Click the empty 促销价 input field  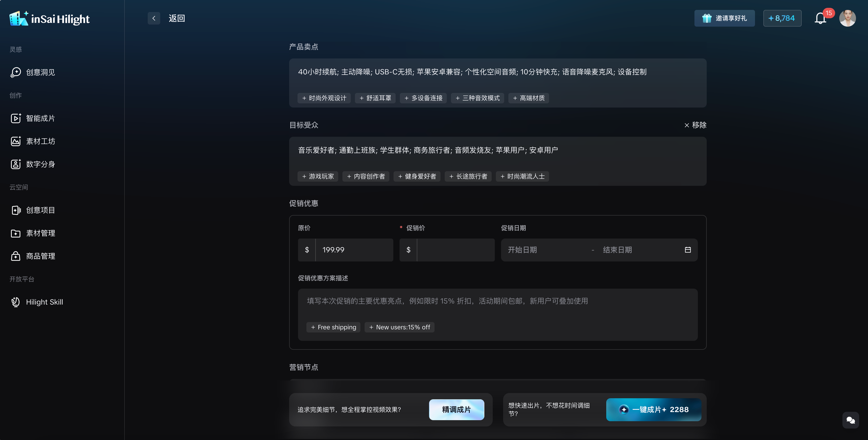(x=456, y=250)
